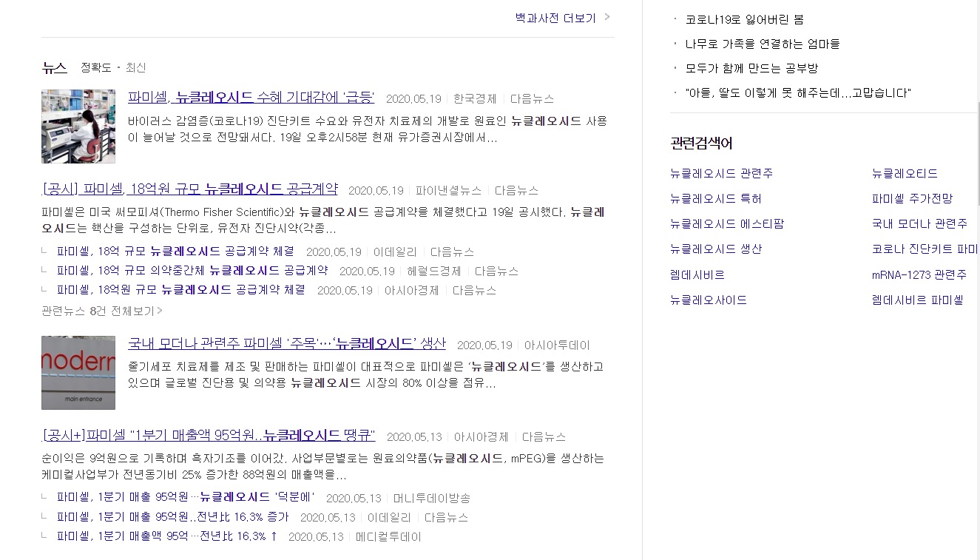
Task: Search related term 렘데시비르
Action: tap(697, 274)
